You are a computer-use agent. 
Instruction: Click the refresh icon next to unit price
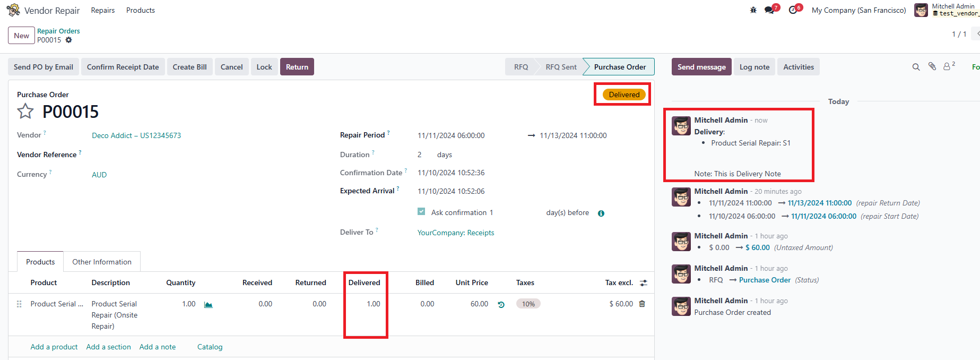click(501, 305)
